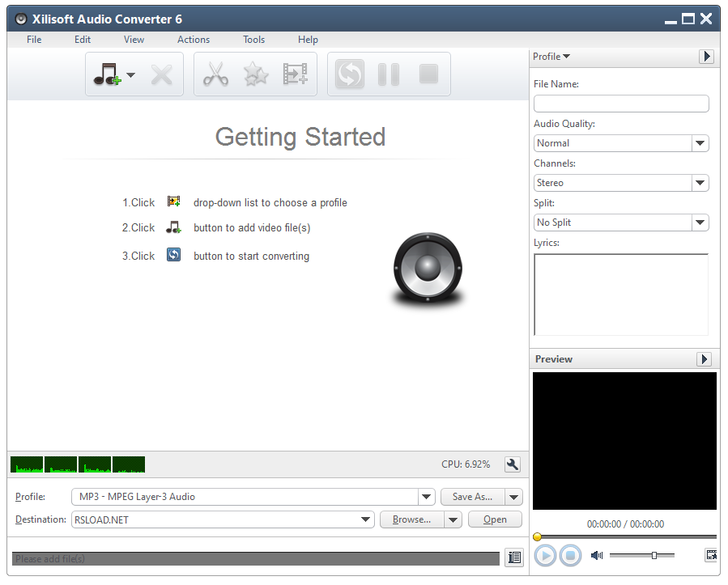
Task: Open the Tools menu
Action: [x=253, y=39]
